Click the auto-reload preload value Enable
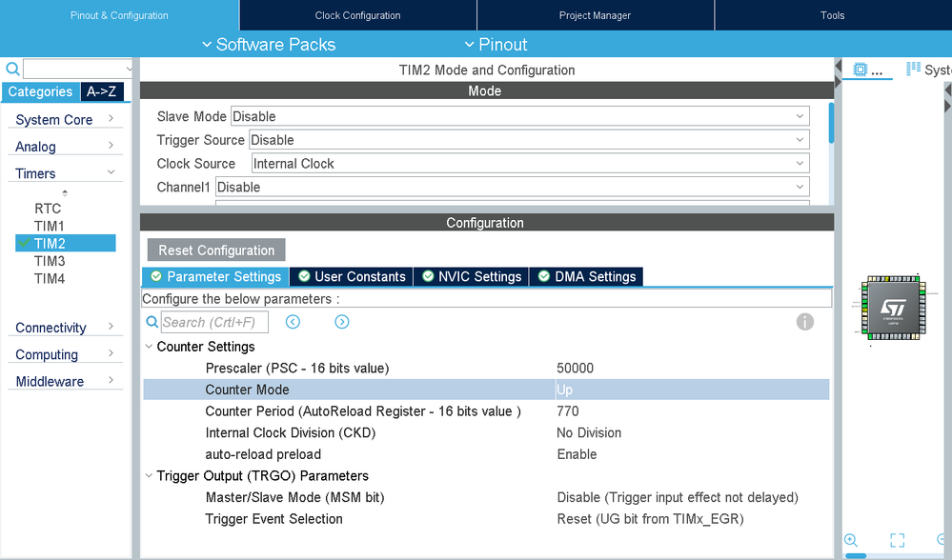Screen dimensions: 952x560 [577, 454]
